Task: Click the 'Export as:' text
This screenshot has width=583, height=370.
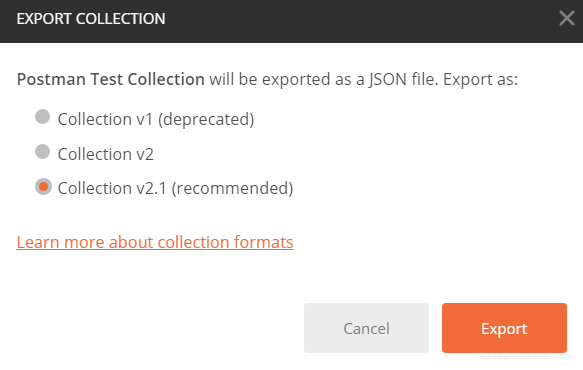Action: [x=480, y=80]
